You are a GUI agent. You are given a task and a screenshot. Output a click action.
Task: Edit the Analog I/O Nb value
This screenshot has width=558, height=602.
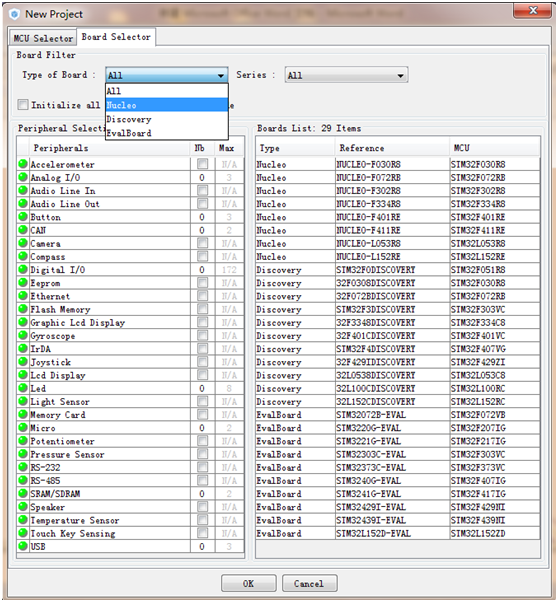coord(202,177)
